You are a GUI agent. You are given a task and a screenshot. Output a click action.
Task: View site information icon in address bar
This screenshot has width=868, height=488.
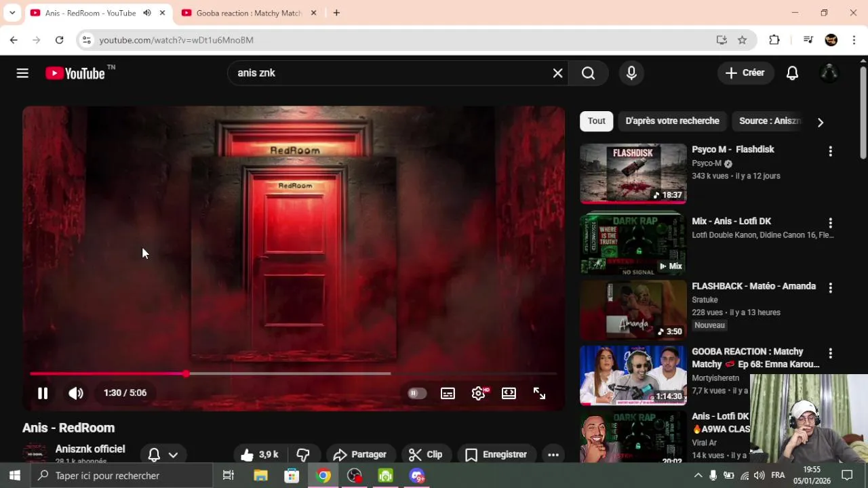tap(86, 40)
